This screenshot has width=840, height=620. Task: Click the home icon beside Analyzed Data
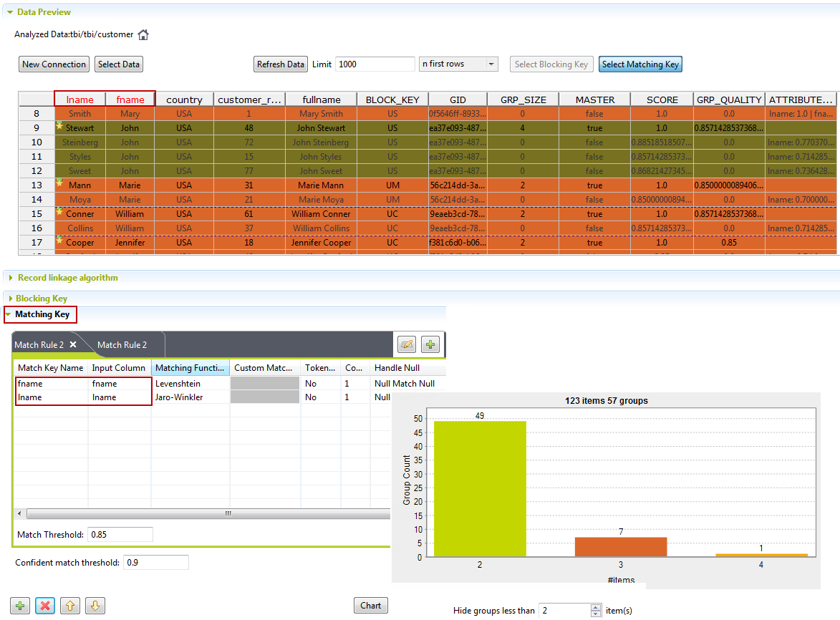point(143,34)
